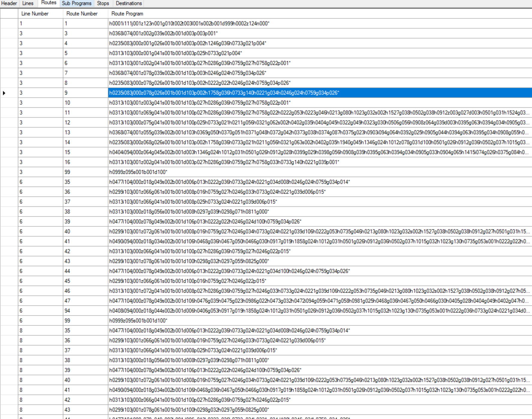Select route program of line 6 route 44
The image size is (532, 419).
coord(320,271)
